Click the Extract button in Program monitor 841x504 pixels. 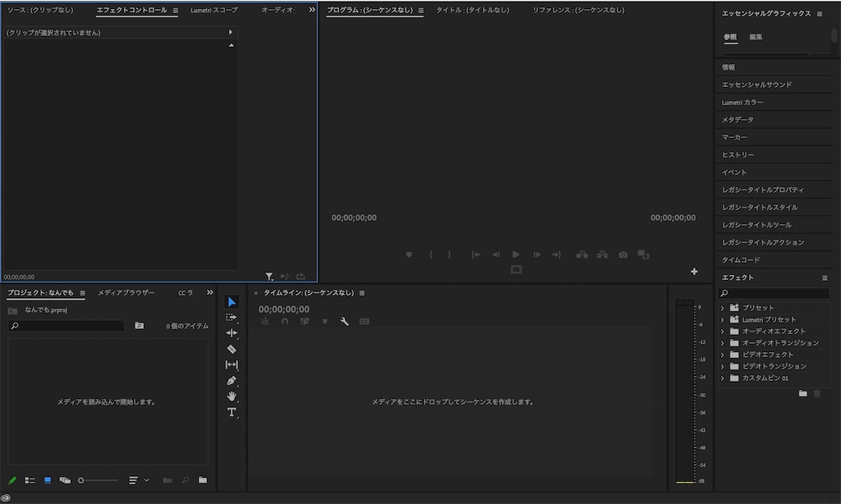[602, 254]
